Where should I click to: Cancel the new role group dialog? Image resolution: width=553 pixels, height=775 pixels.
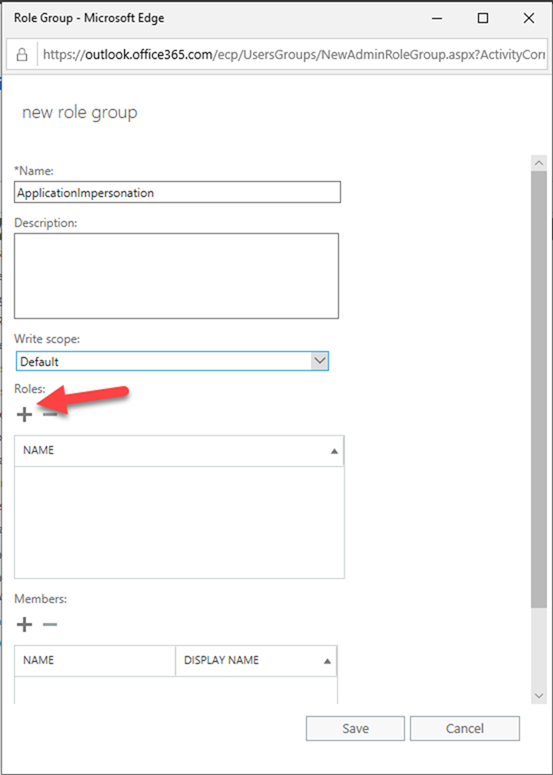click(x=465, y=729)
